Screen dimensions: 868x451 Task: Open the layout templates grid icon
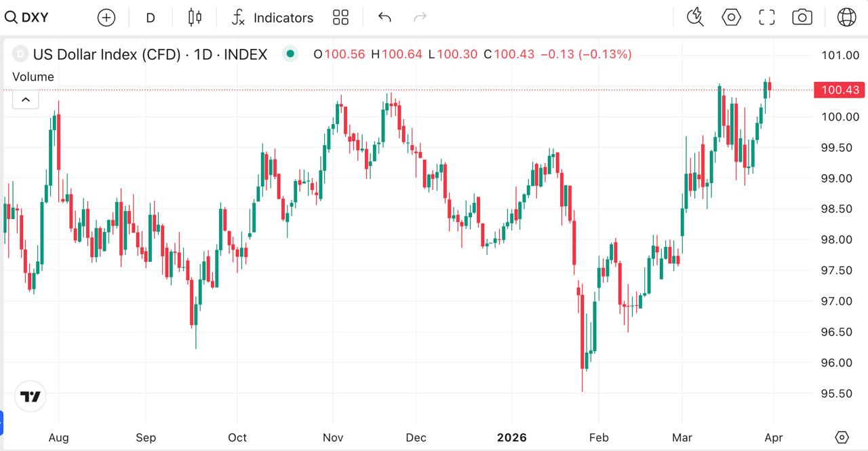[340, 18]
